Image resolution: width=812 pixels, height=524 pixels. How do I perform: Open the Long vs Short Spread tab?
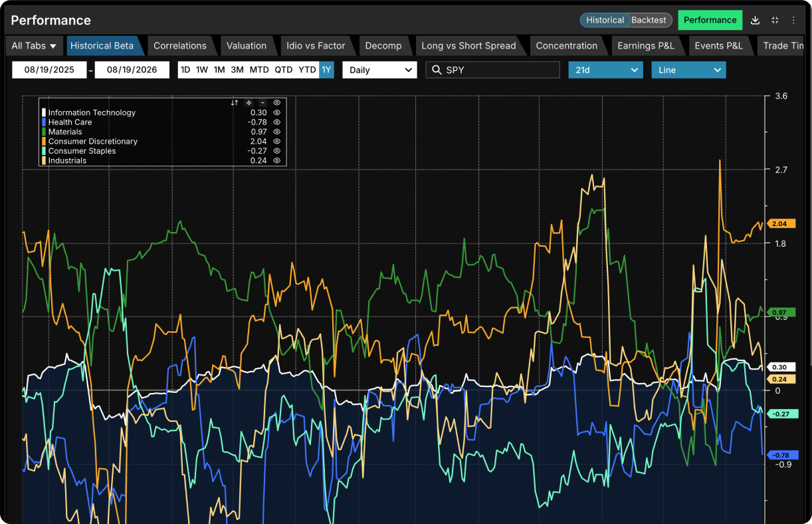(x=468, y=46)
